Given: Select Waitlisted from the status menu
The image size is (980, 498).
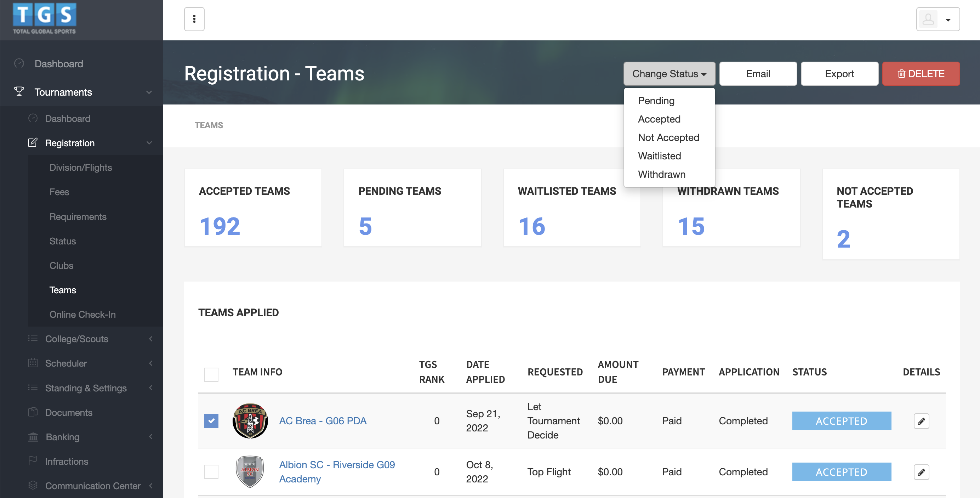Looking at the screenshot, I should pyautogui.click(x=659, y=156).
